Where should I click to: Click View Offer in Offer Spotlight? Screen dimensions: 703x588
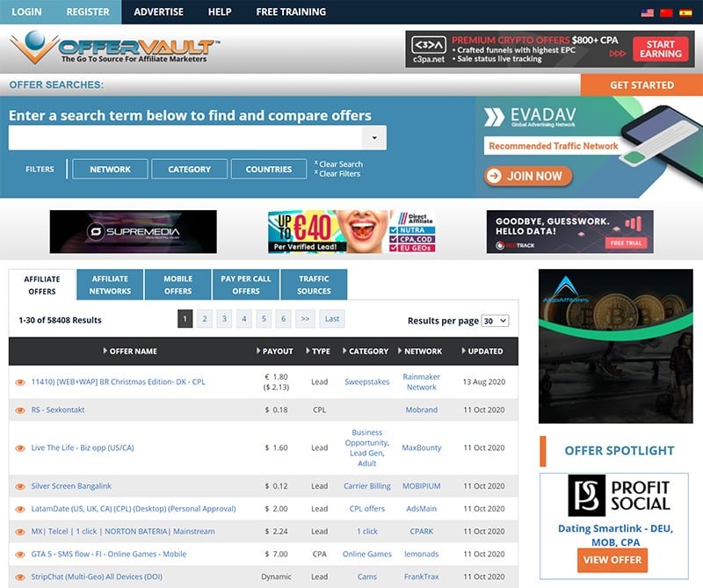[612, 560]
